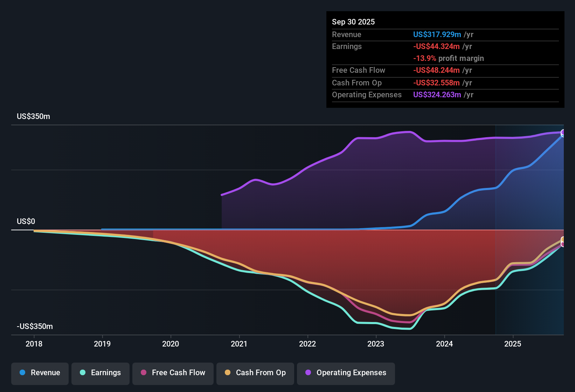
Task: Click the Free Cash Flow pink dot icon
Action: pyautogui.click(x=144, y=373)
